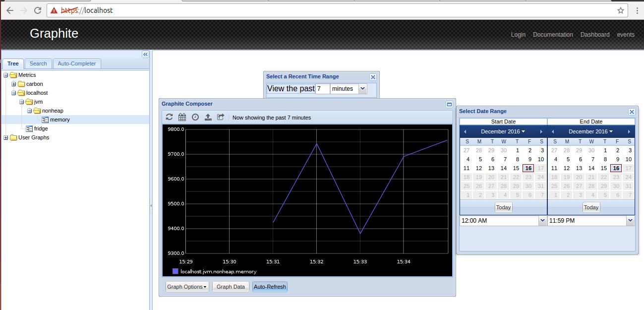Open the Dashboard link in header

tap(595, 35)
